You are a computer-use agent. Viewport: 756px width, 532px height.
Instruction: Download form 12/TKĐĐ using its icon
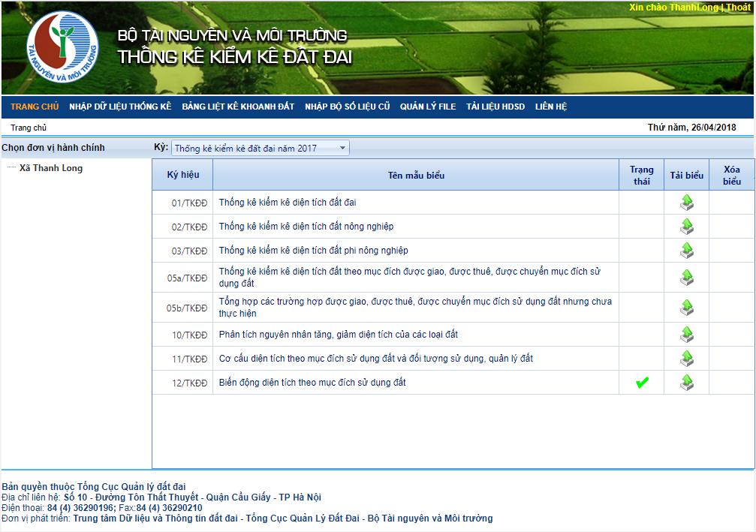coord(686,383)
